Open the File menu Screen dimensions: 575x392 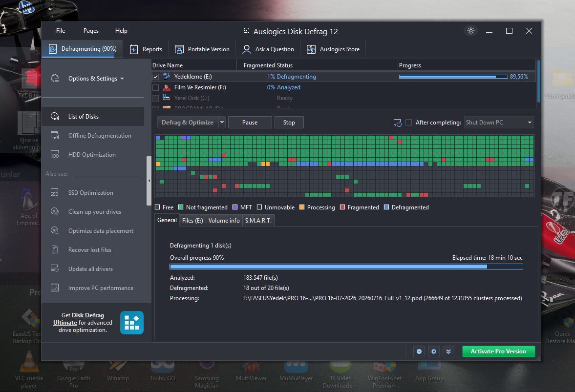point(61,31)
